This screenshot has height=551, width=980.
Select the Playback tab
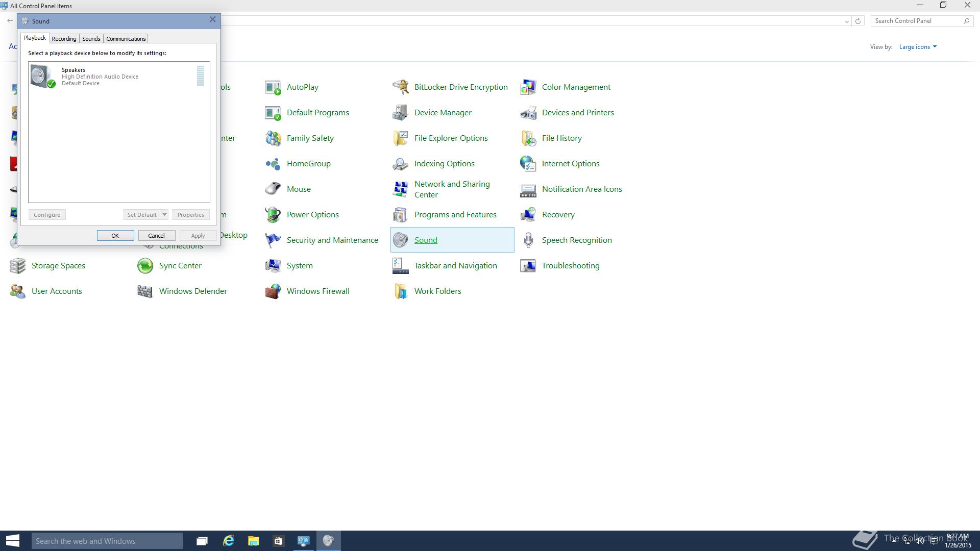tap(35, 38)
